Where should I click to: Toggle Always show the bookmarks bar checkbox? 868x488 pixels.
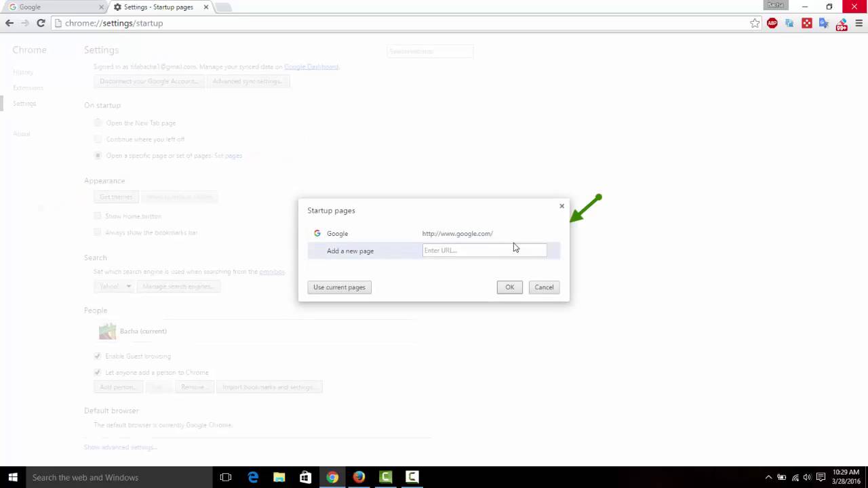(x=98, y=232)
